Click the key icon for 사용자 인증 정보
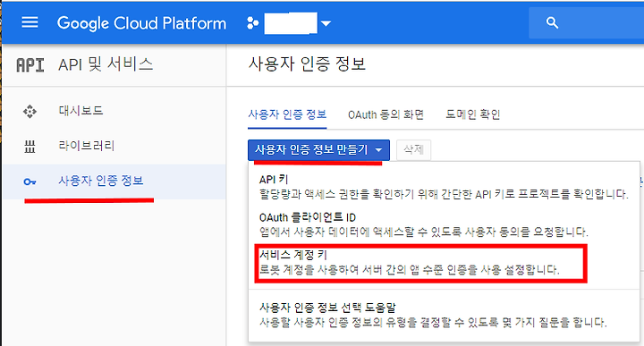Image resolution: width=644 pixels, height=346 pixels. (x=30, y=181)
